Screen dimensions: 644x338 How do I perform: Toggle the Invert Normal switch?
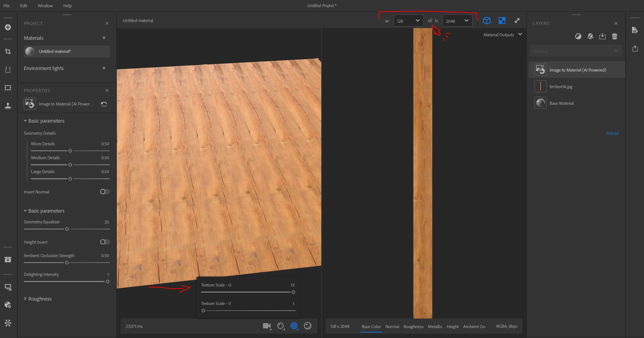click(105, 192)
